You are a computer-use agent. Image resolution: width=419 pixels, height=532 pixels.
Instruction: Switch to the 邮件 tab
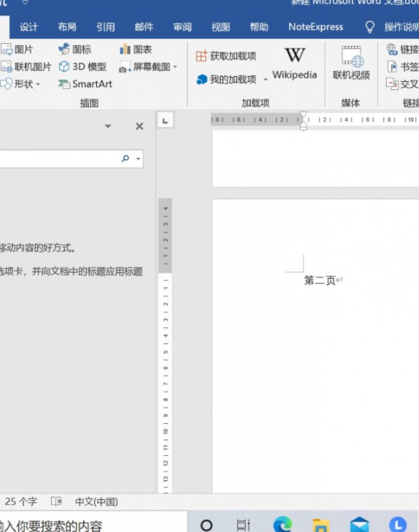pyautogui.click(x=144, y=27)
